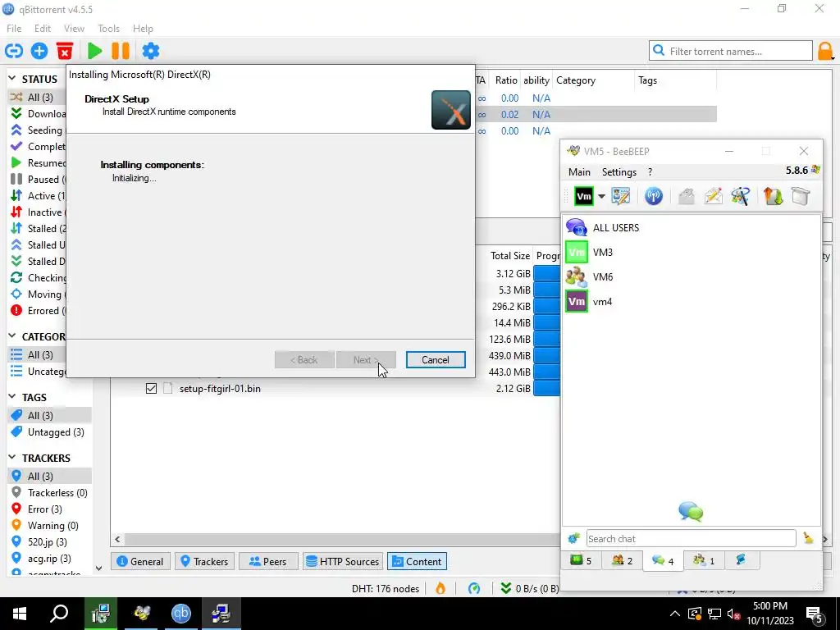Open the Content tab in qBittorrent
The width and height of the screenshot is (840, 630).
click(x=417, y=561)
